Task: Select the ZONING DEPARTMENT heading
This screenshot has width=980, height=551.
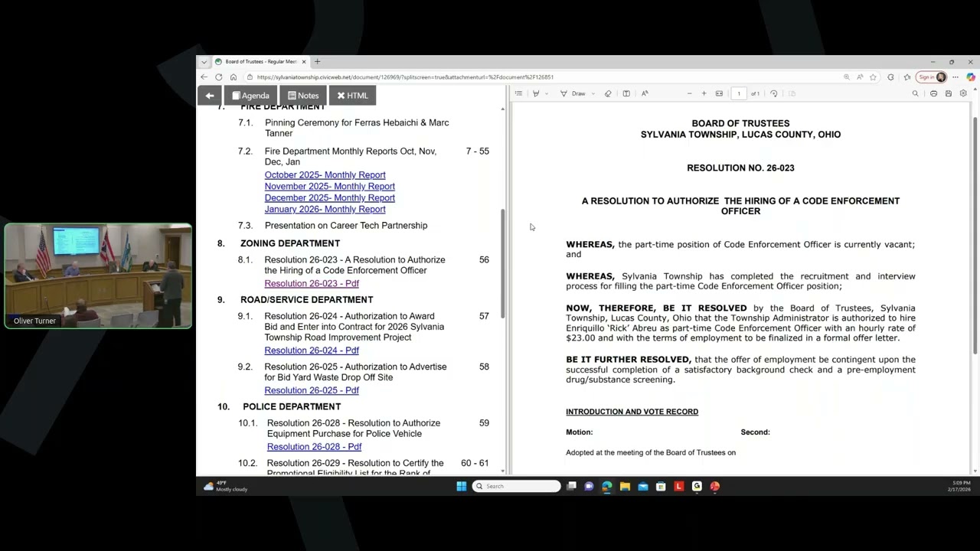Action: 290,243
